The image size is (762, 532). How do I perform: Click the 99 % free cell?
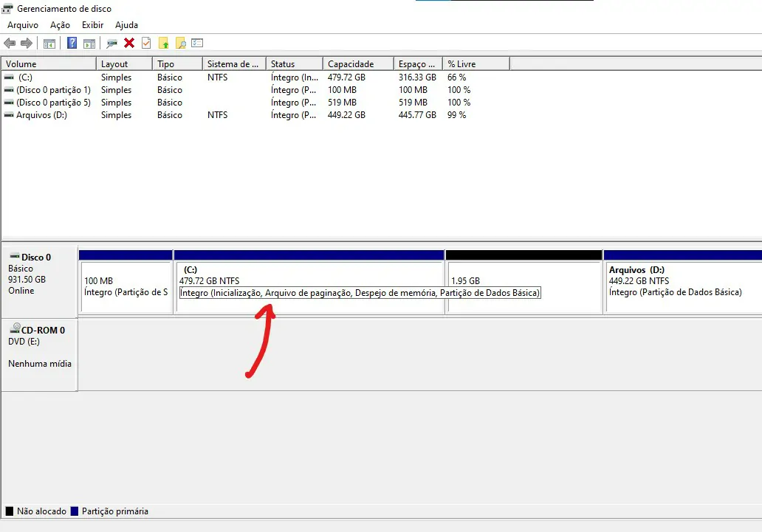457,115
